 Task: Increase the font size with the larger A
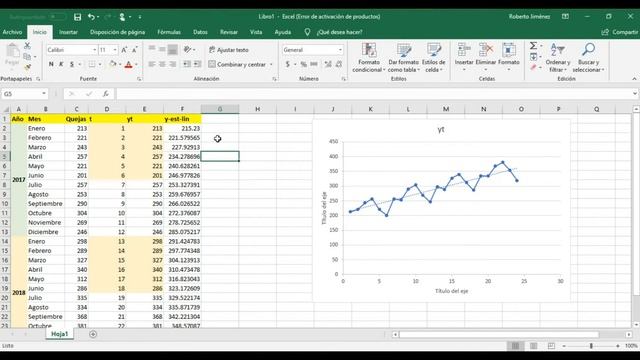[124, 50]
